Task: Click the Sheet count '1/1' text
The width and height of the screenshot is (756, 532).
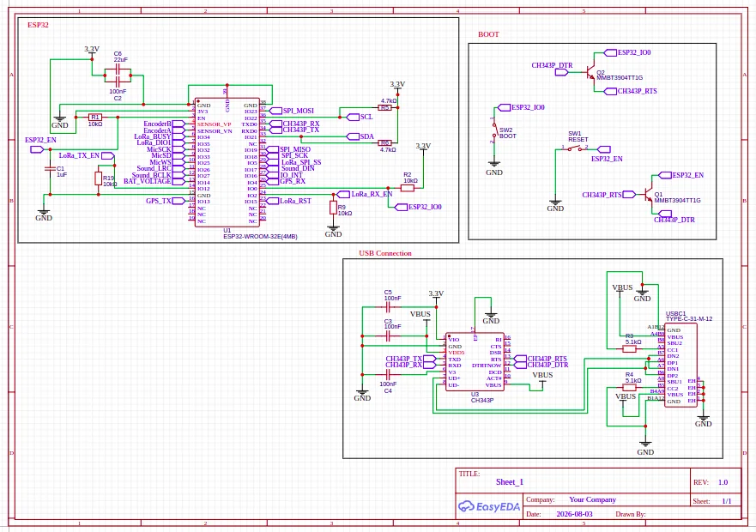Action: 727,501
